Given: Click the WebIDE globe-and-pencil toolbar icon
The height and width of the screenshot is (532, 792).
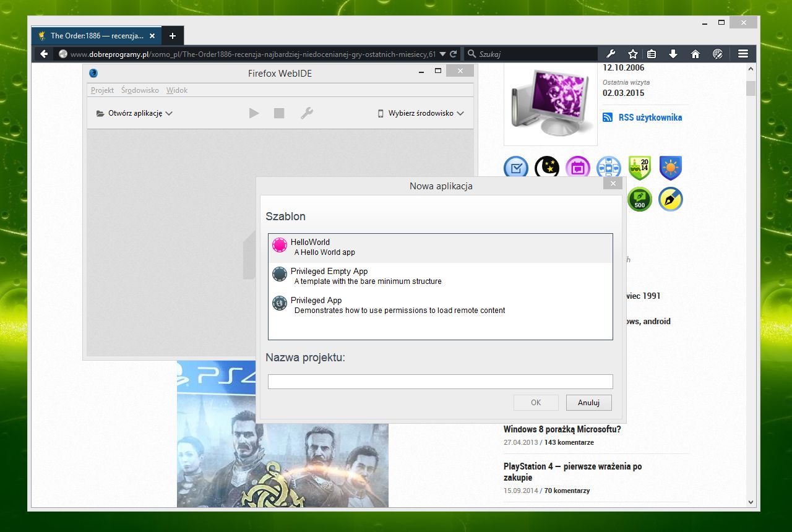Looking at the screenshot, I should tap(718, 54).
